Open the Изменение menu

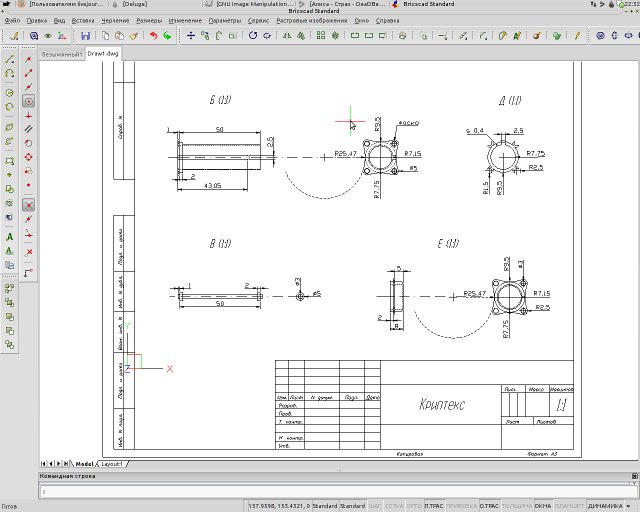[x=185, y=20]
